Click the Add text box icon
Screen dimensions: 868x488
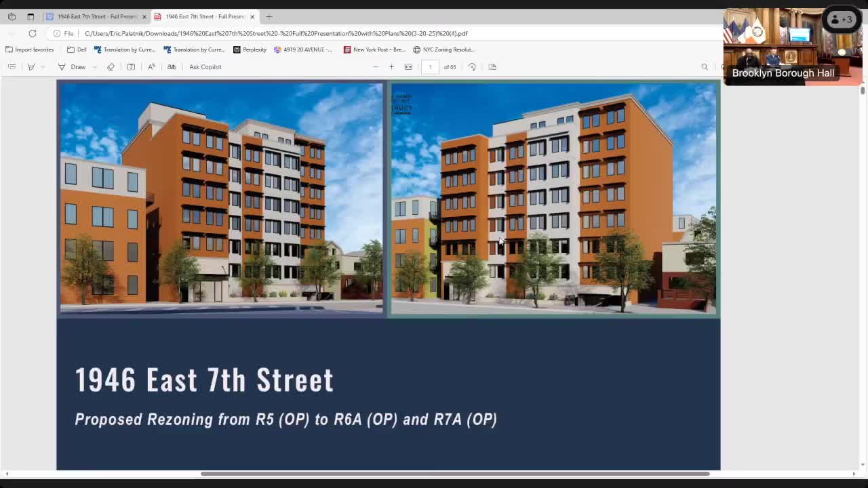131,66
